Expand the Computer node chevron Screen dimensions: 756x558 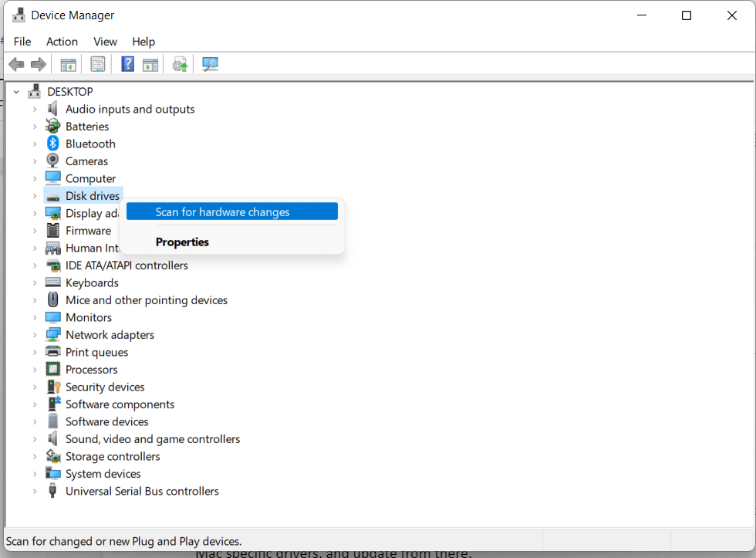coord(35,179)
